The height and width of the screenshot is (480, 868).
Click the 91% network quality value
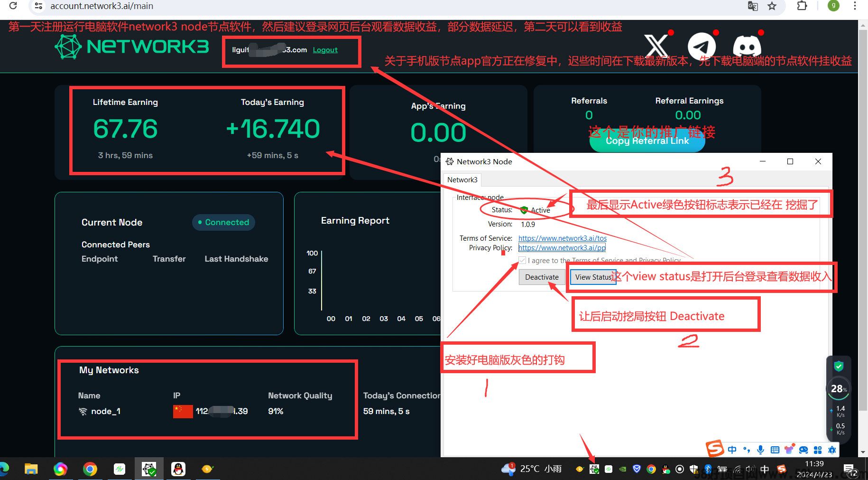coord(276,411)
